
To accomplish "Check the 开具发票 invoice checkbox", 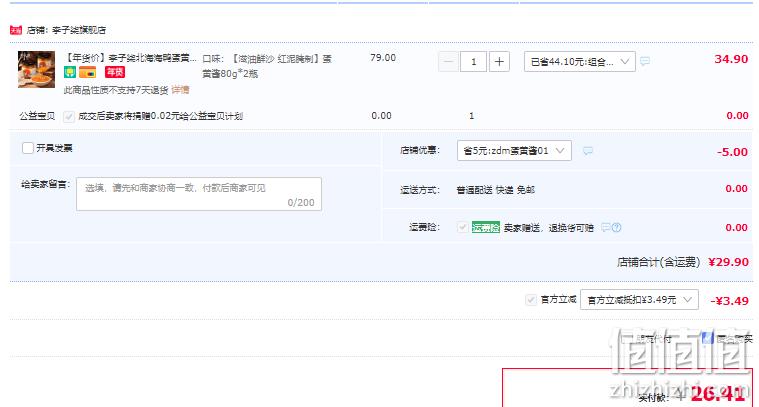I will click(28, 148).
